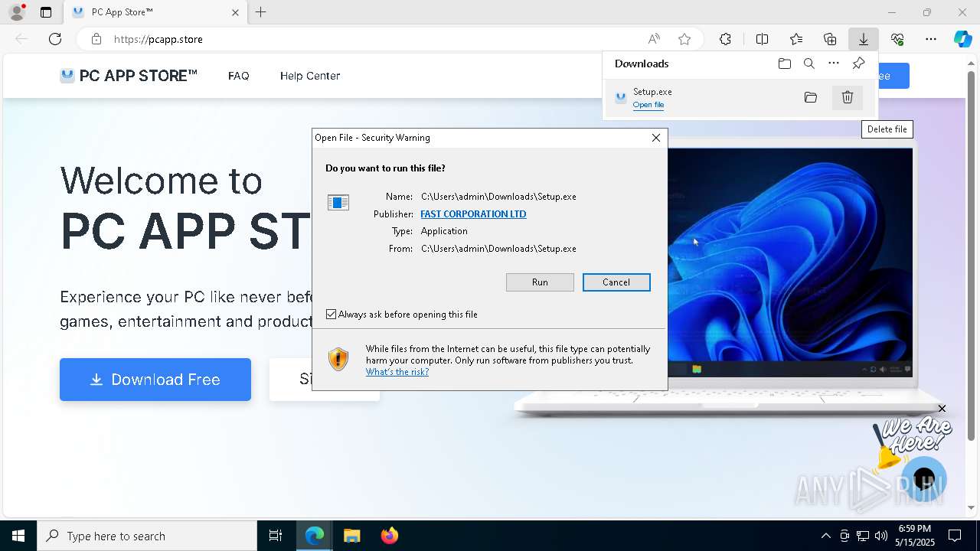The height and width of the screenshot is (551, 980).
Task: Open Browser essentials heart icon
Action: (x=897, y=39)
